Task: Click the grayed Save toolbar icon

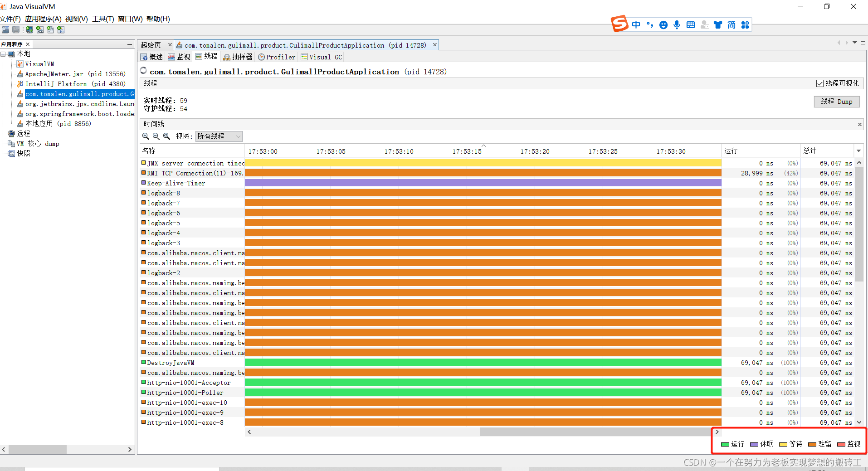Action: [x=16, y=30]
